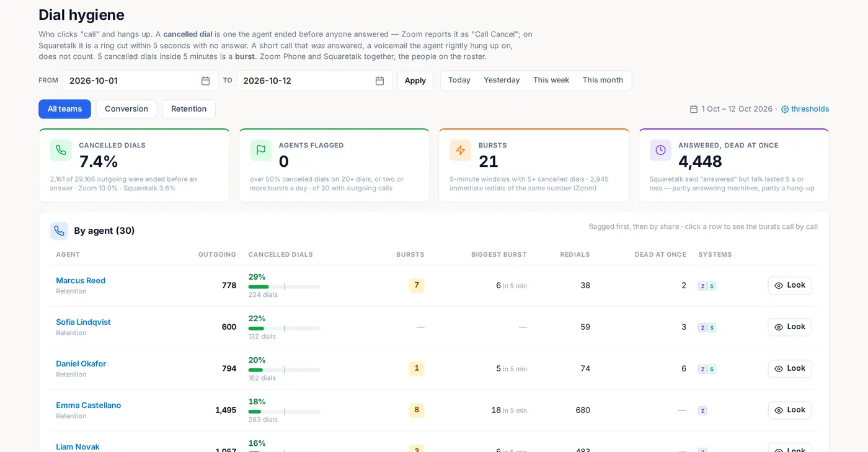Click the Apply button
Screen dimensions: 868x452
point(415,81)
